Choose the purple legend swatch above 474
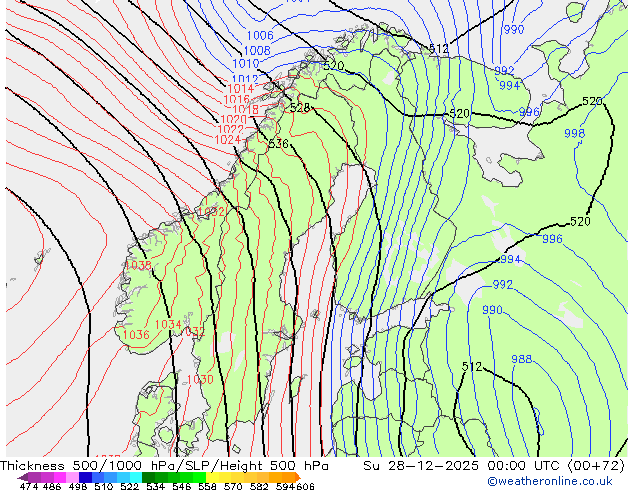 (x=34, y=477)
